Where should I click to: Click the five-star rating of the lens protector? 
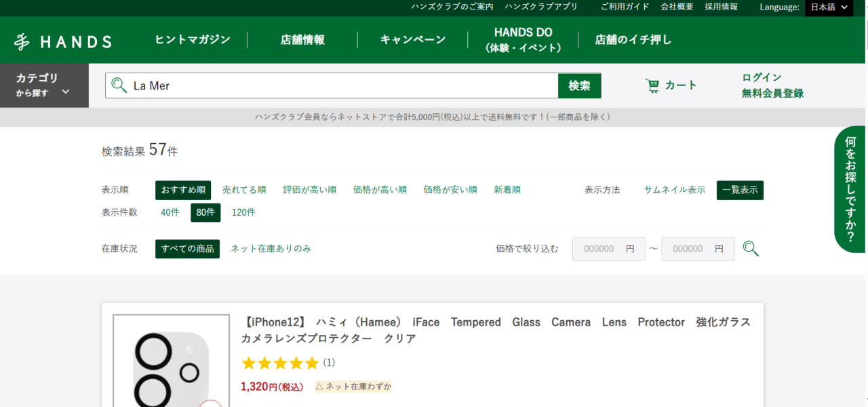coord(280,364)
